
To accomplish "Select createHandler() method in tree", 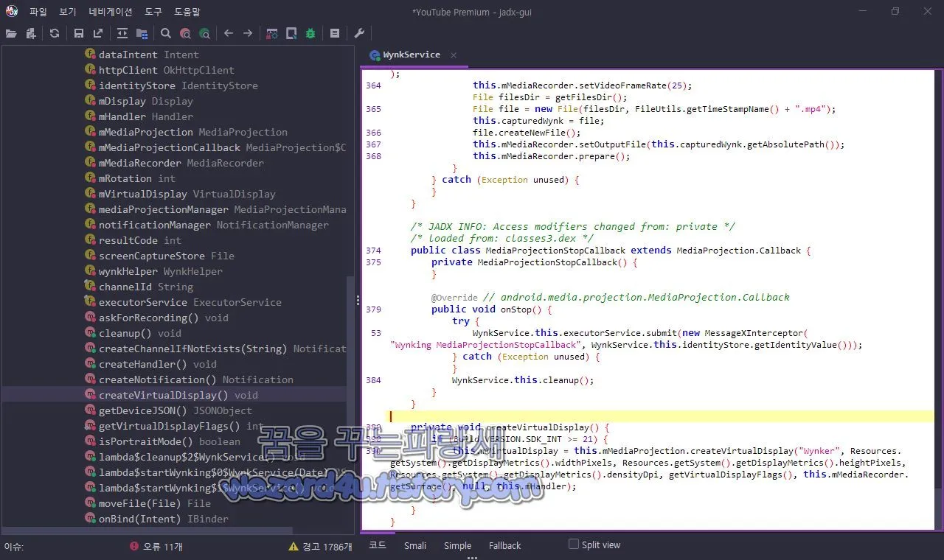I will point(150,364).
